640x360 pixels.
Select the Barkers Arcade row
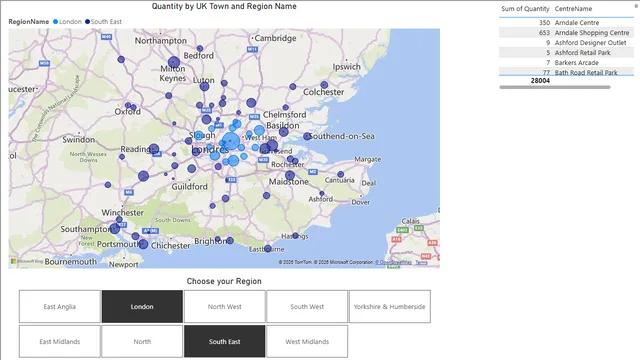[566, 62]
